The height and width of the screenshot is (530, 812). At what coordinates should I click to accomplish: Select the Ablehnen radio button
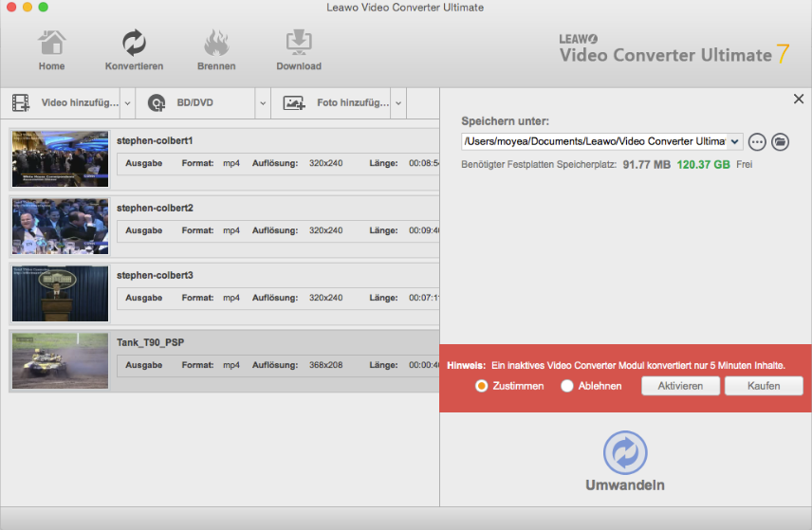(567, 386)
